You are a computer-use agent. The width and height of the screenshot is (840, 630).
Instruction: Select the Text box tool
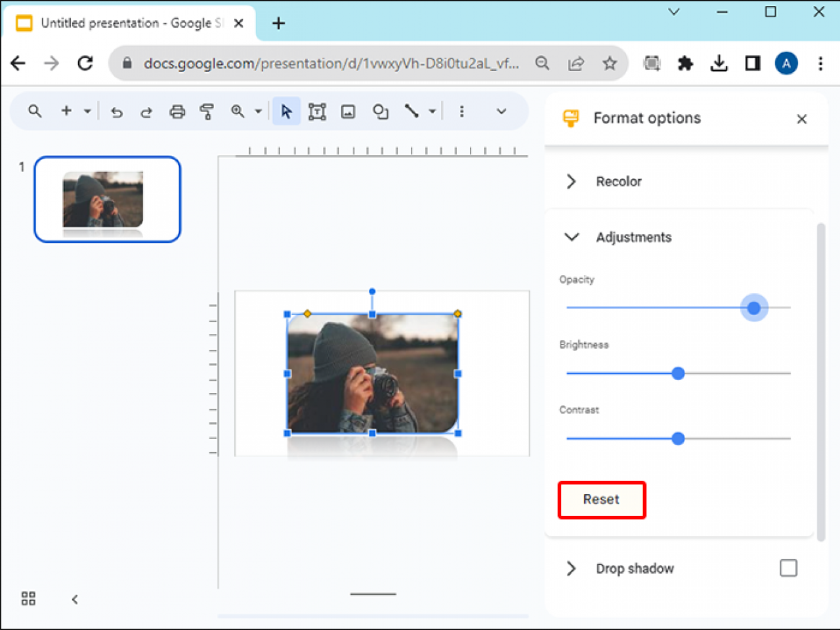pyautogui.click(x=317, y=111)
